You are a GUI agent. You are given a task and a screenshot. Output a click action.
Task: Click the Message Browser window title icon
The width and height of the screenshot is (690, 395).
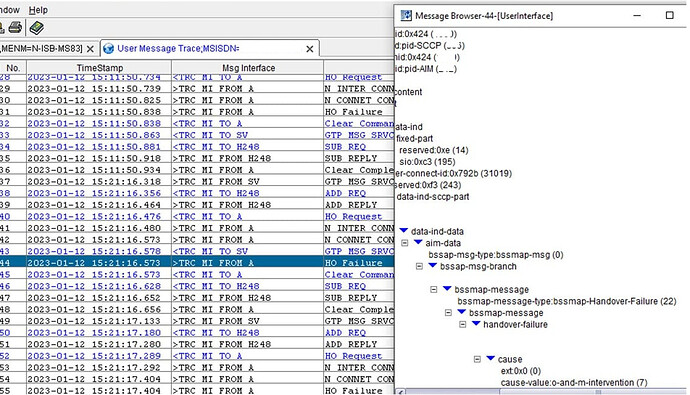(x=406, y=16)
